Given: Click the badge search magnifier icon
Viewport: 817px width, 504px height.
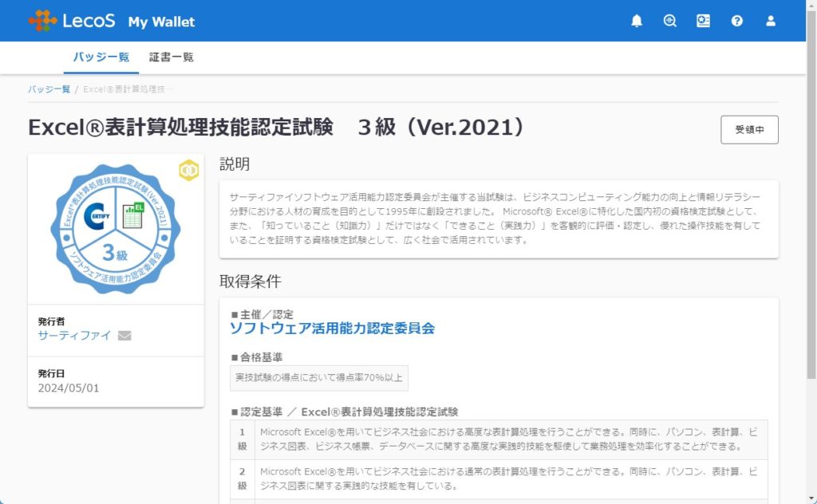Looking at the screenshot, I should 670,22.
